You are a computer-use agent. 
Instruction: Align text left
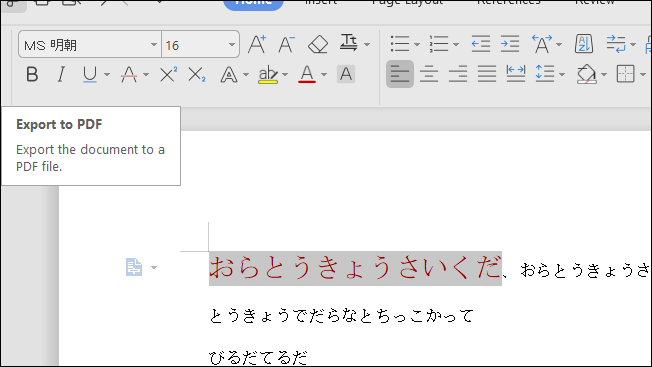tap(400, 74)
